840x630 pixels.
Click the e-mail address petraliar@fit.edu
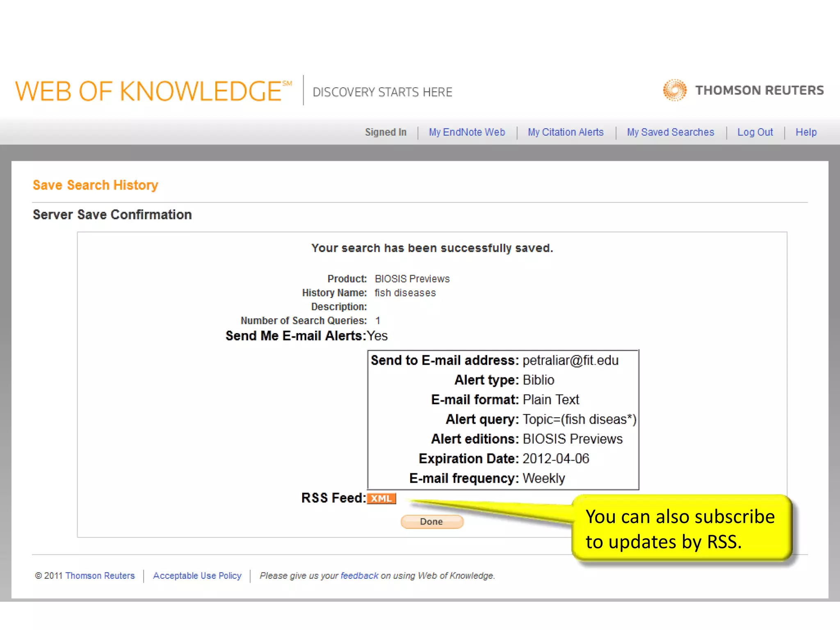click(x=571, y=360)
